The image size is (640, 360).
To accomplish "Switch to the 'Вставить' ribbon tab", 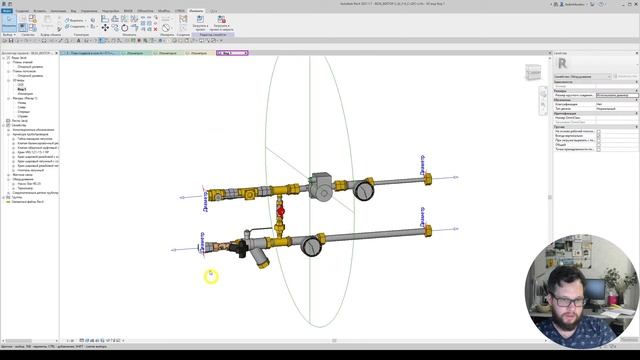I will click(x=40, y=11).
